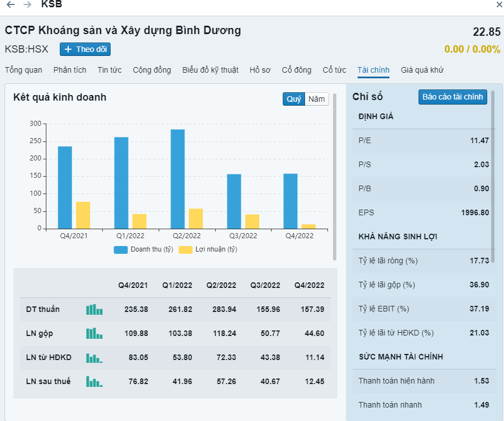This screenshot has width=504, height=421.
Task: Toggle Lợi nhuận series in chart legend
Action: pyautogui.click(x=208, y=249)
